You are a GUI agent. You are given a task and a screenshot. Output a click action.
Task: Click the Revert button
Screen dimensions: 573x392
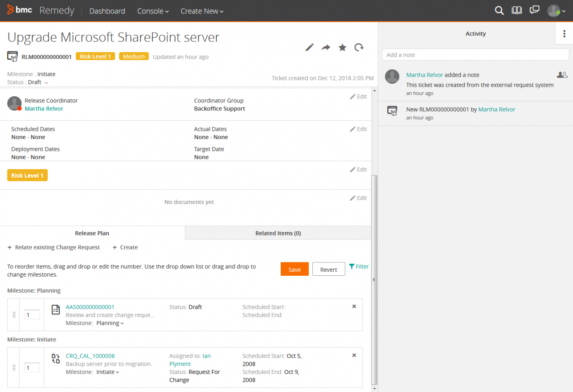tap(329, 269)
